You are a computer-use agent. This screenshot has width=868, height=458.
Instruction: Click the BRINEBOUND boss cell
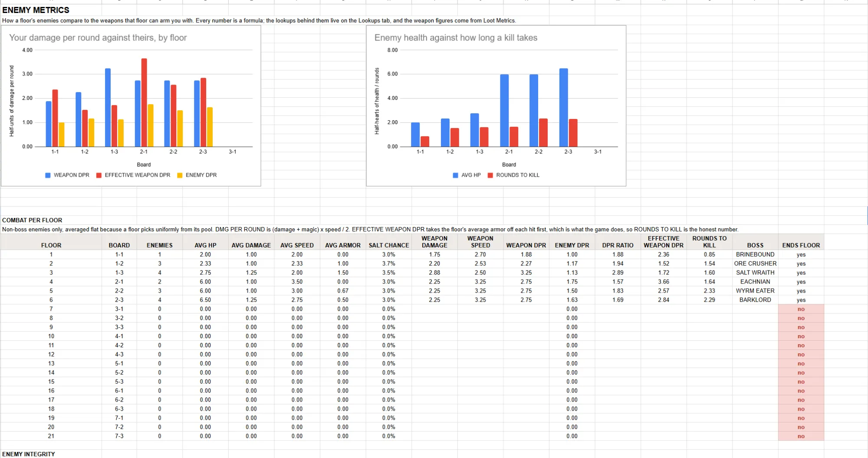(x=755, y=254)
